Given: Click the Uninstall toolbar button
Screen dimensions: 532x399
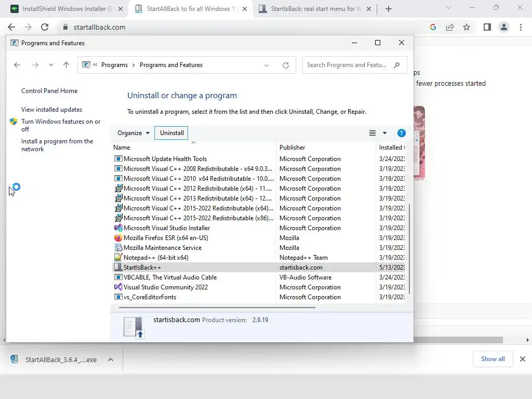Looking at the screenshot, I should point(171,133).
